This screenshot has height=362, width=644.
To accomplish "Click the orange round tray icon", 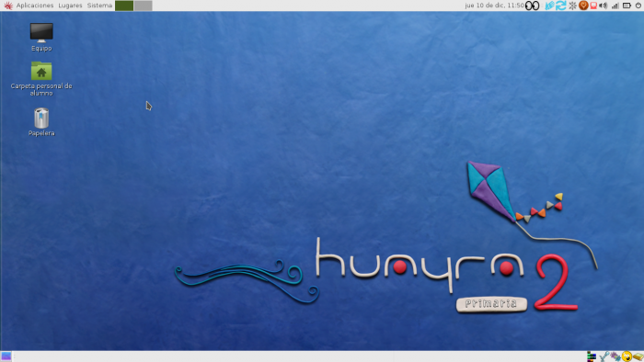I will tap(583, 6).
